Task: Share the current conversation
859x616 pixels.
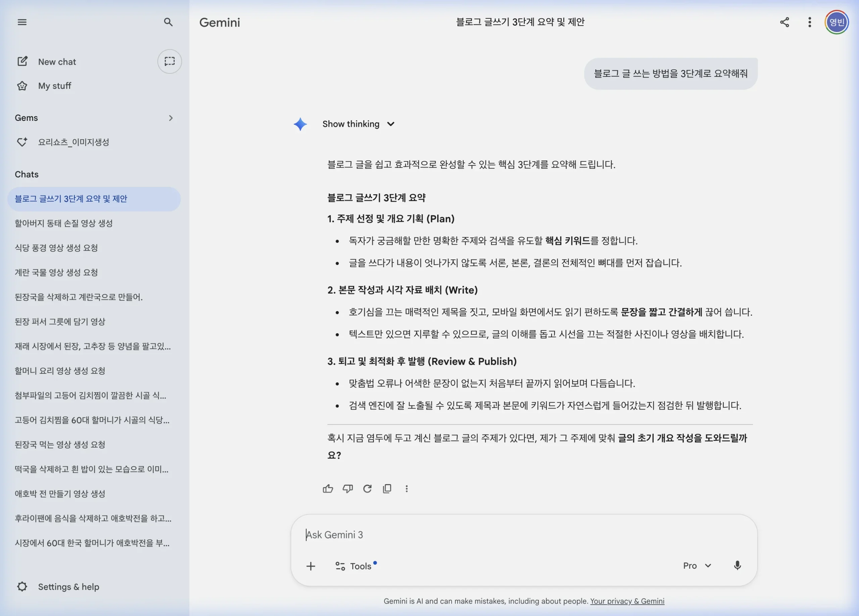Action: point(785,22)
